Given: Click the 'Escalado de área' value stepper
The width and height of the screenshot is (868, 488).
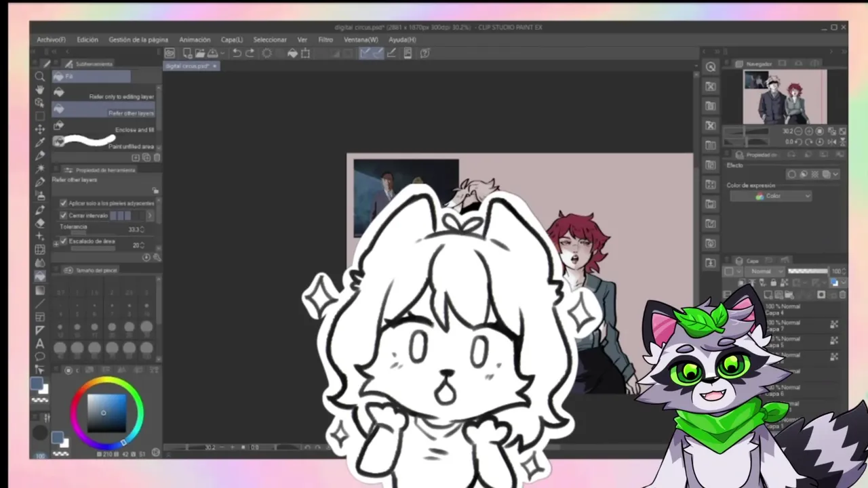Looking at the screenshot, I should 142,245.
